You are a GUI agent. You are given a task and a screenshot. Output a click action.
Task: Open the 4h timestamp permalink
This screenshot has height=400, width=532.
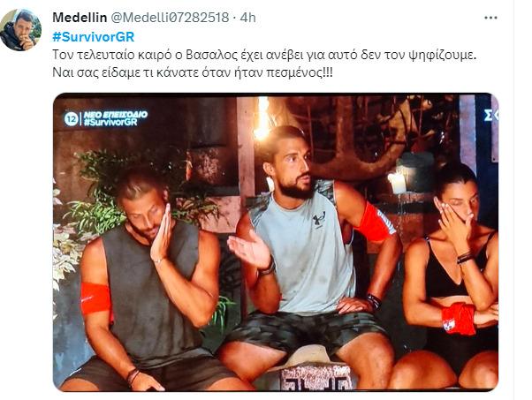pos(247,18)
